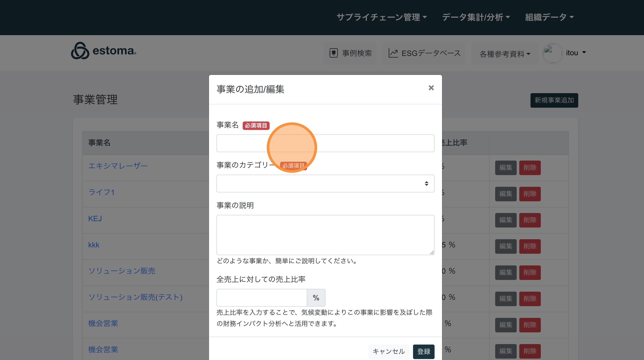The width and height of the screenshot is (644, 360).
Task: Click 編集 in the エキシマレーザー row
Action: [x=506, y=168]
